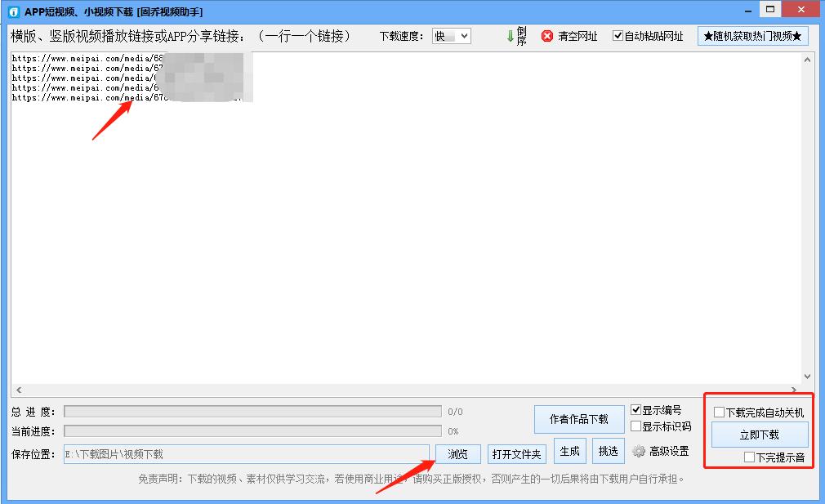Image resolution: width=825 pixels, height=504 pixels.
Task: Click the 生成 generate button
Action: 569,450
